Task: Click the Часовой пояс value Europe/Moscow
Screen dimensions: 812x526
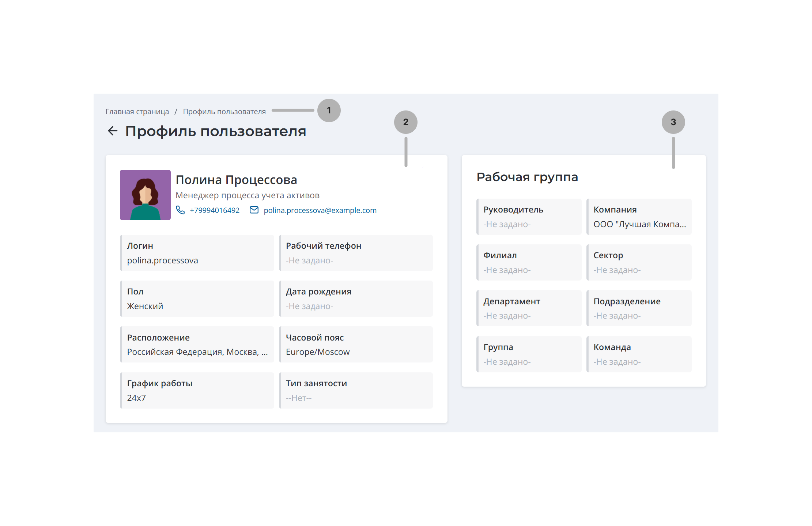Action: point(318,352)
